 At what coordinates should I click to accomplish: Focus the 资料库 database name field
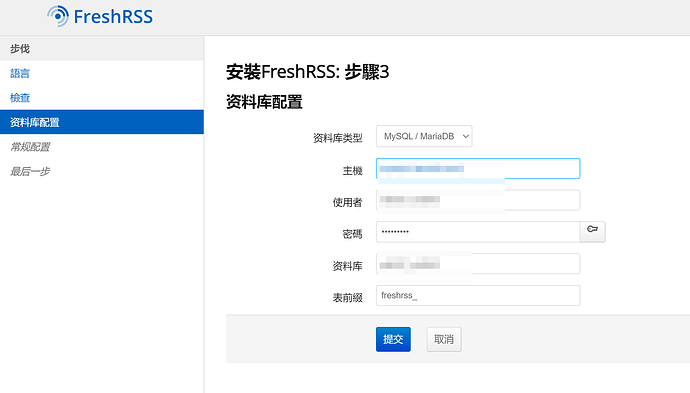(478, 264)
